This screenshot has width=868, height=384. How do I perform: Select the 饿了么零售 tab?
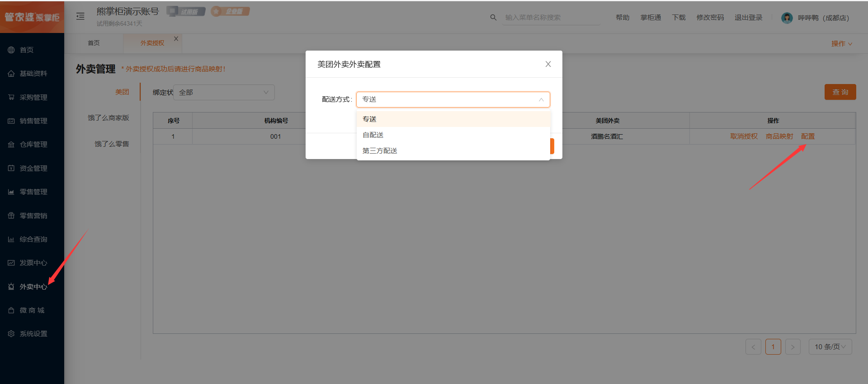click(x=112, y=144)
